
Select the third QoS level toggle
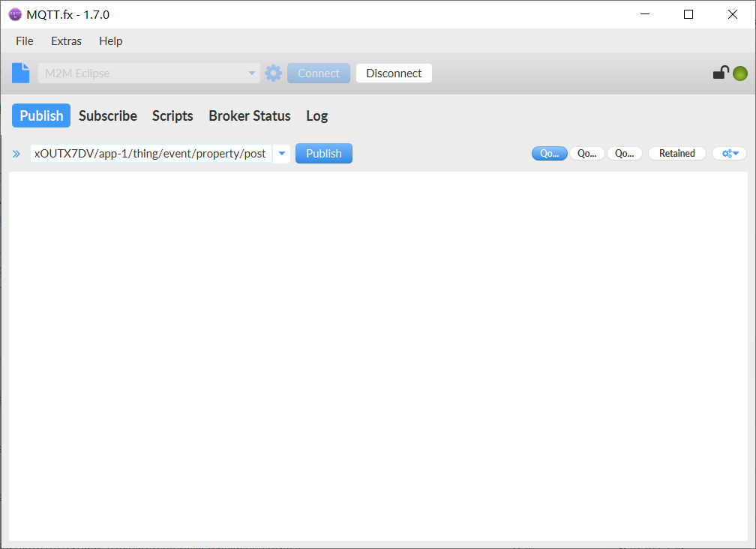[x=625, y=153]
